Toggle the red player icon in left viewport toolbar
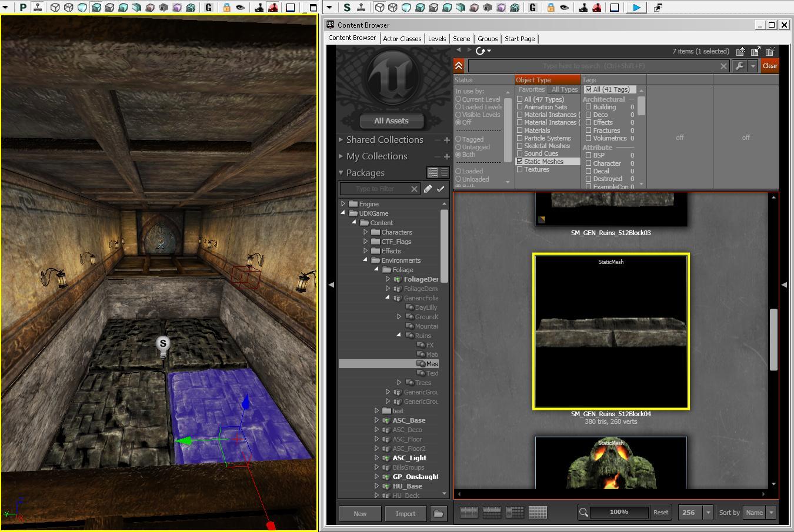The width and height of the screenshot is (794, 532). point(273,8)
